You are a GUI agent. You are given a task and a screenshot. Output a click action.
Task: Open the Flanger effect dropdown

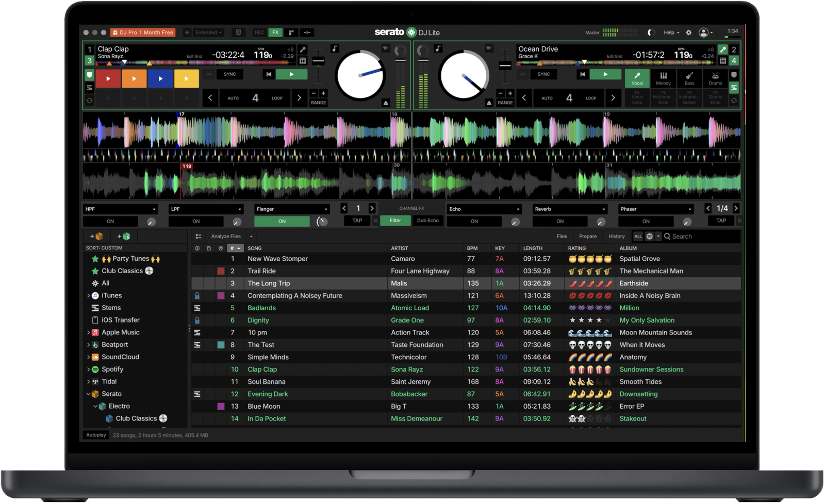(291, 209)
